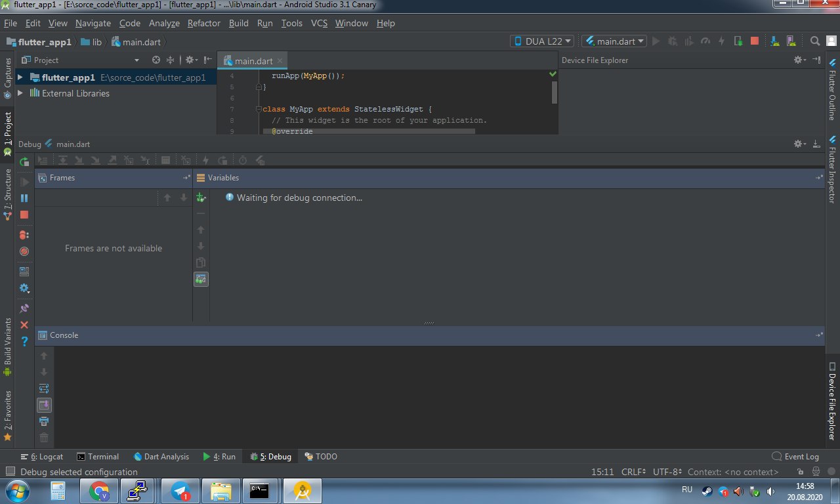This screenshot has width=840, height=504.
Task: Click the Rerun debug icon
Action: pos(24,161)
